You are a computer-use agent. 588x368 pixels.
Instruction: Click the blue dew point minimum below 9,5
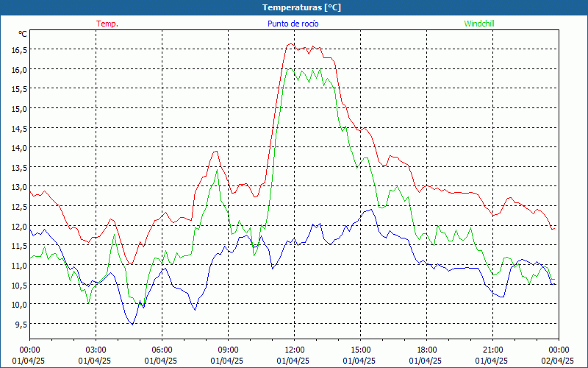pyautogui.click(x=132, y=325)
